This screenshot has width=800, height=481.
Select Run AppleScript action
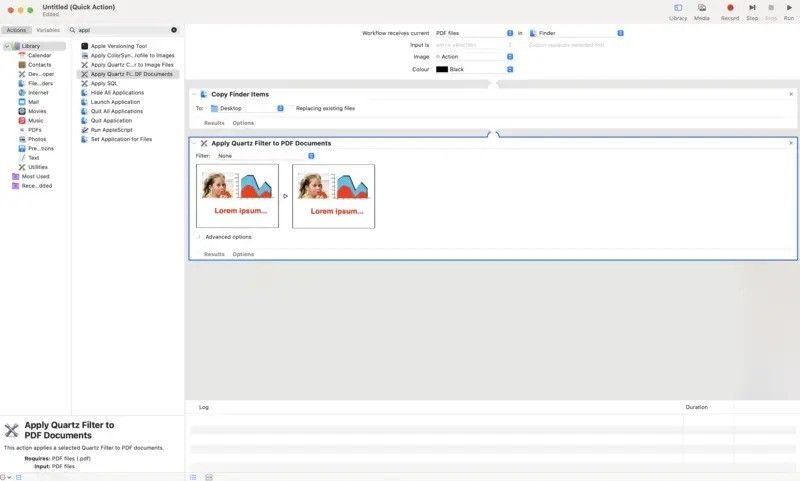coord(111,130)
